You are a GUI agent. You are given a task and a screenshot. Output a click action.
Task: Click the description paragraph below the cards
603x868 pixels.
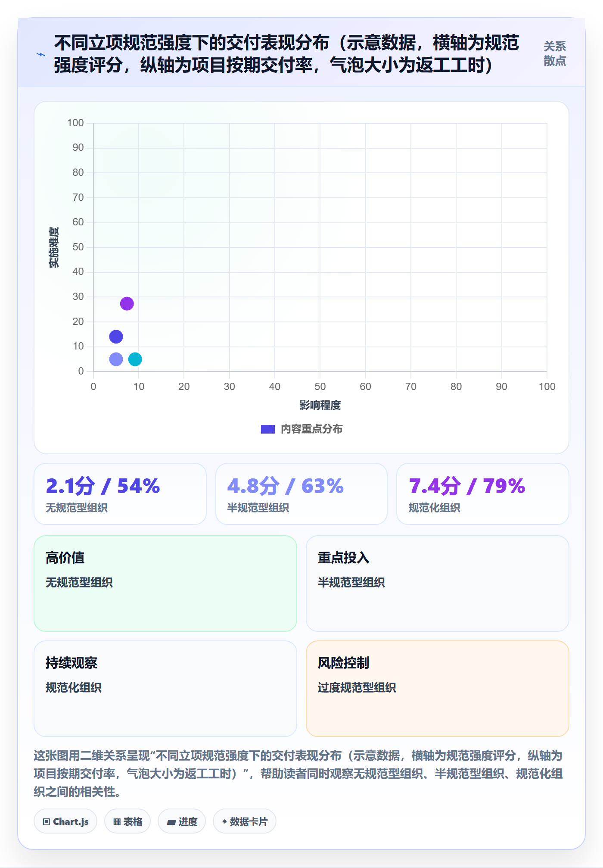pyautogui.click(x=298, y=774)
